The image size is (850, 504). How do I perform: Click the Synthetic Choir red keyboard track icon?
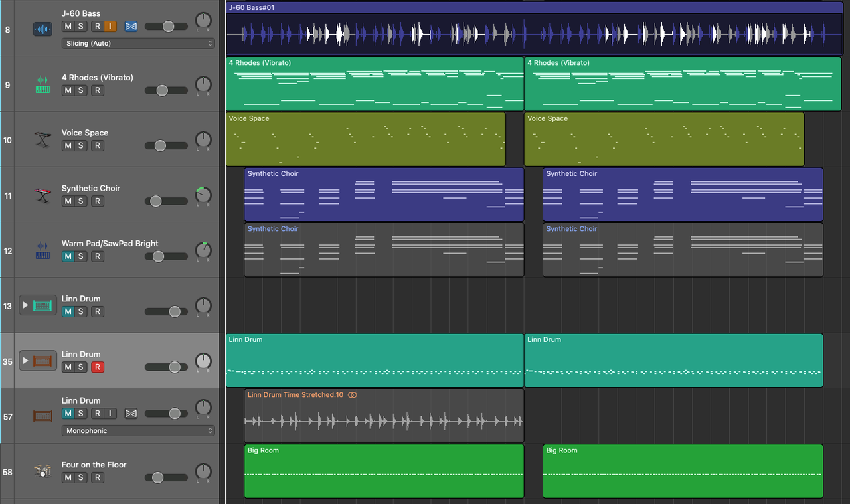(x=42, y=195)
